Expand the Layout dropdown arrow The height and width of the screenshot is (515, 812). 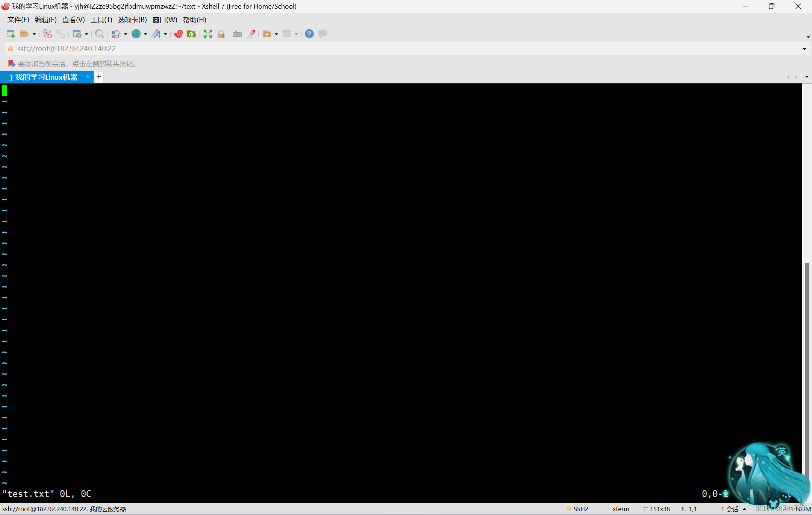(x=296, y=34)
